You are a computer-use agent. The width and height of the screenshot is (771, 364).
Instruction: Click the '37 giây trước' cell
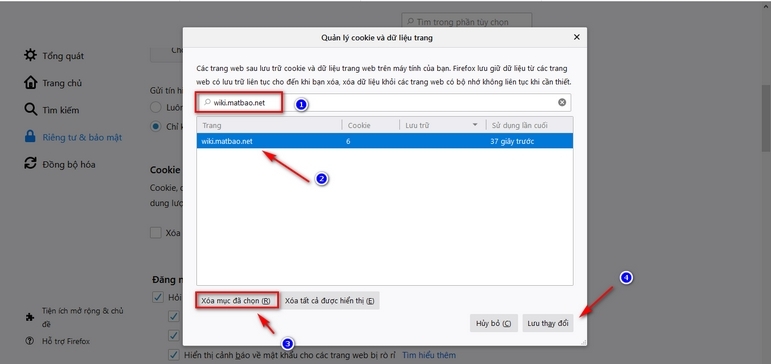coord(512,141)
